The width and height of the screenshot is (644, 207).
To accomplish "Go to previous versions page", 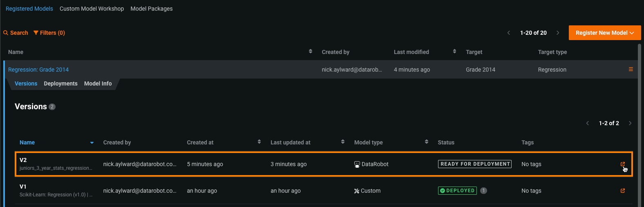I will pyautogui.click(x=588, y=123).
